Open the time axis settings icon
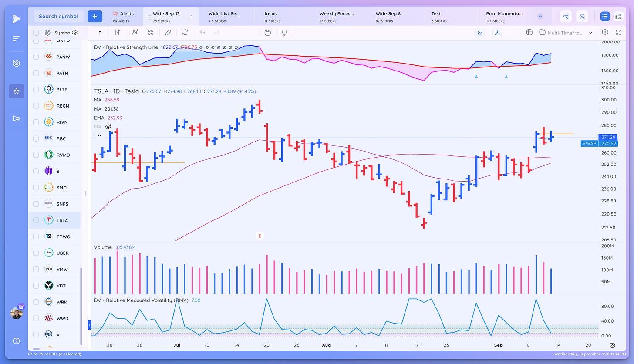 (x=612, y=345)
